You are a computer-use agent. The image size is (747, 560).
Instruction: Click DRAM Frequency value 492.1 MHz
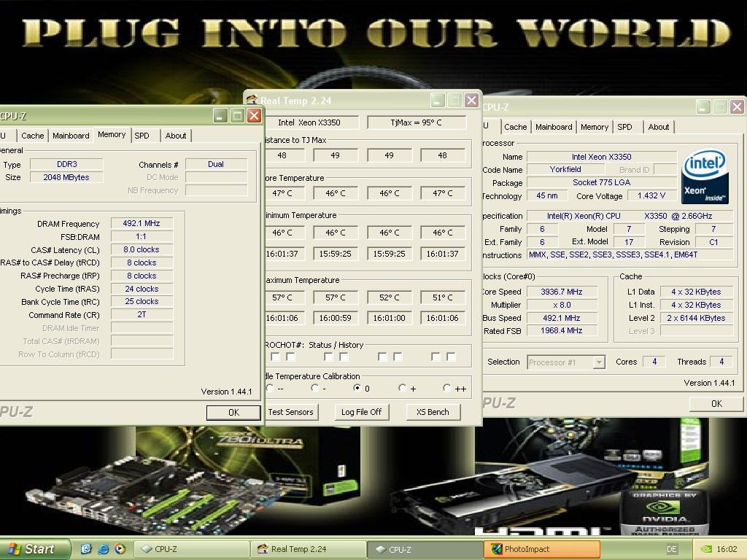[142, 223]
